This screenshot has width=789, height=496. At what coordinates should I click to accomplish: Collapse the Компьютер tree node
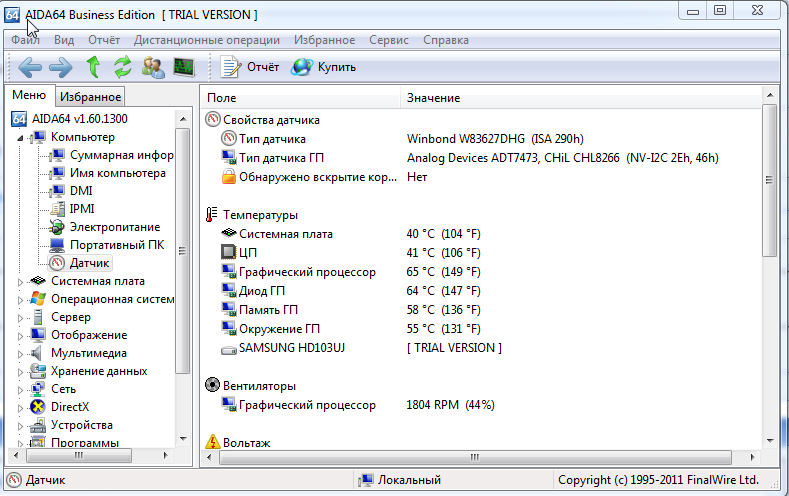point(20,138)
